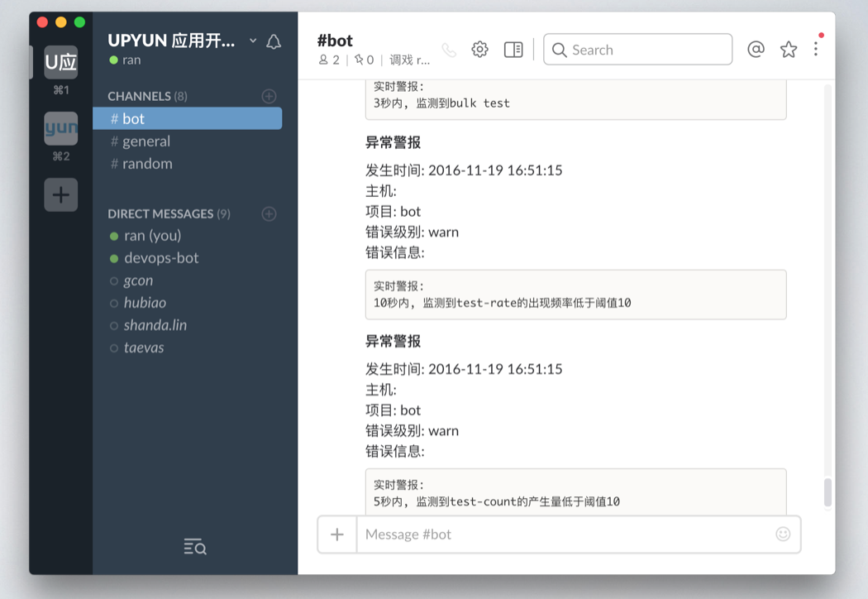868x599 pixels.
Task: Open the more options vertical dots
Action: pyautogui.click(x=815, y=50)
